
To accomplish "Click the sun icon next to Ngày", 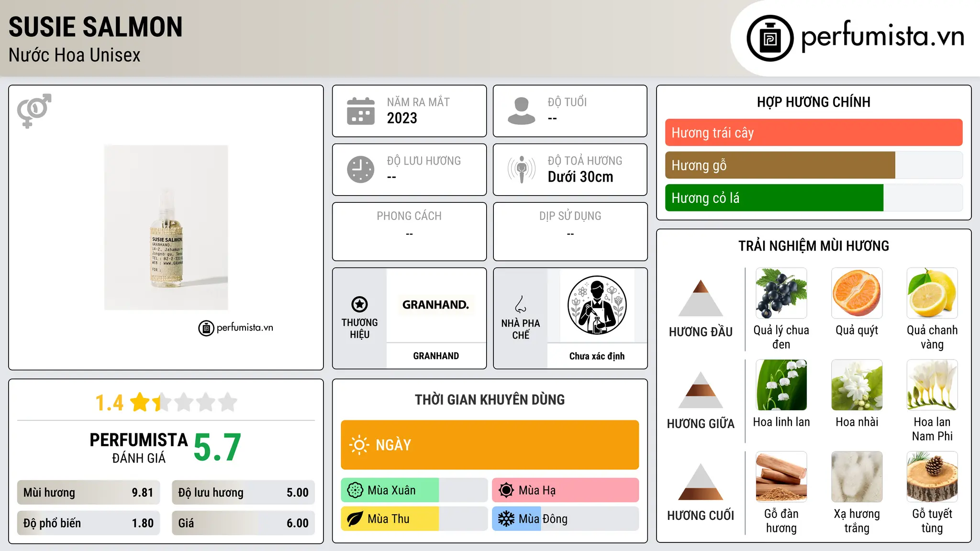I will tap(359, 445).
